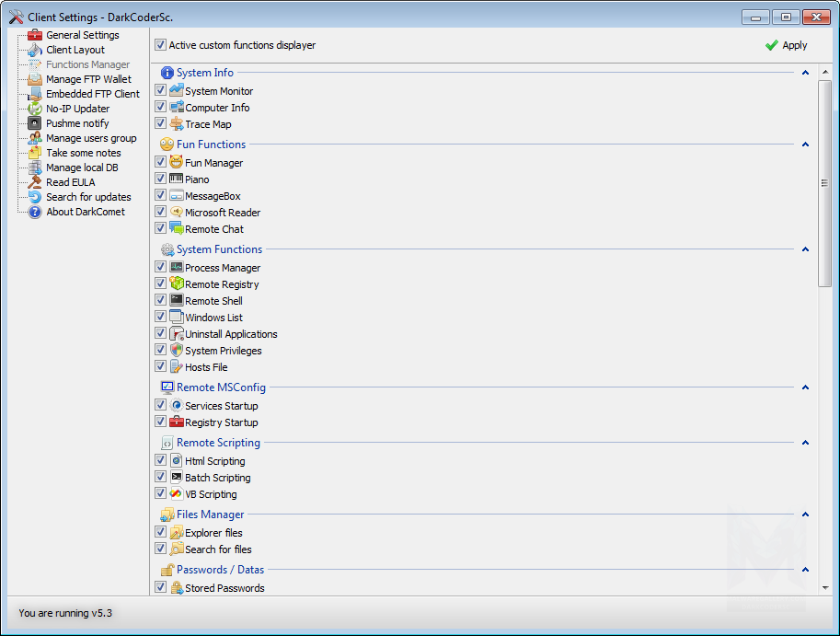Click the System Privileges shield icon
Screen dimensions: 840x636
click(177, 351)
